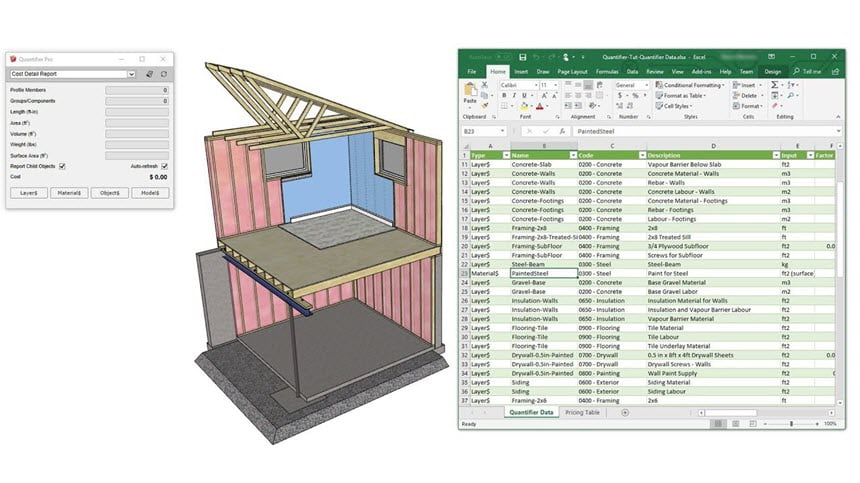Switch to the Page Layout ribbon tab
The image size is (860, 483).
tap(572, 72)
